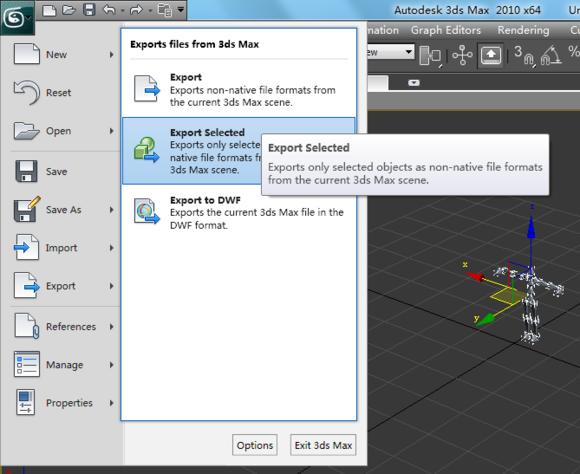Viewport: 580px width, 474px height.
Task: Select References in the application menu
Action: (64, 326)
